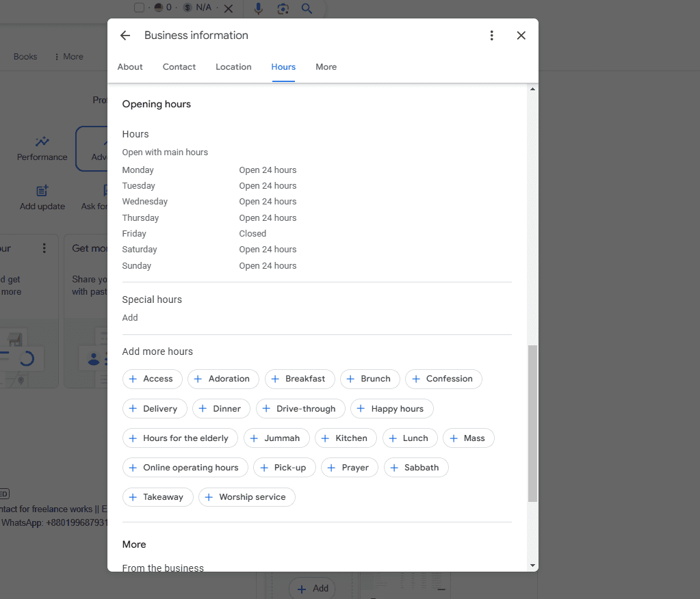This screenshot has height=599, width=700.
Task: Add Jummah hours chip
Action: (x=276, y=438)
